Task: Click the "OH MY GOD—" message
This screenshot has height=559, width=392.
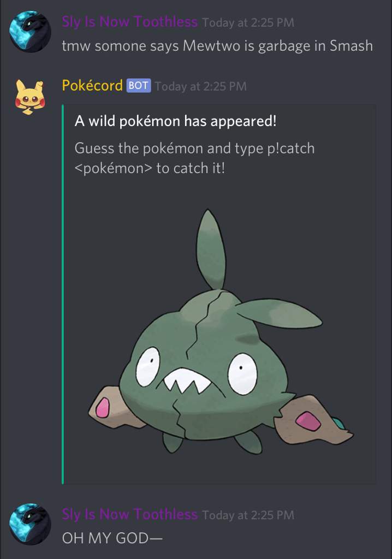Action: tap(112, 538)
